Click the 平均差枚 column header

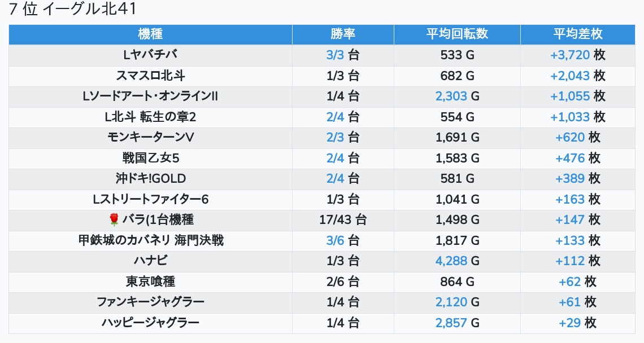[x=578, y=34]
